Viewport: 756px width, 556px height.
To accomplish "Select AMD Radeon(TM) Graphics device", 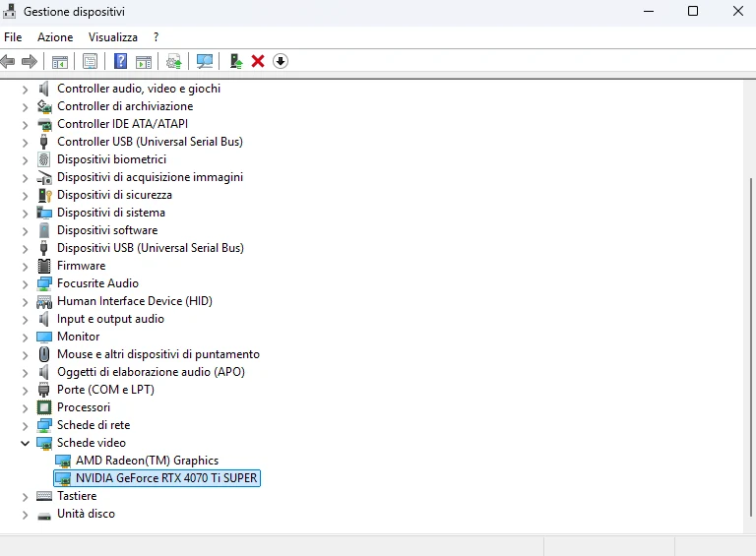I will (x=147, y=461).
